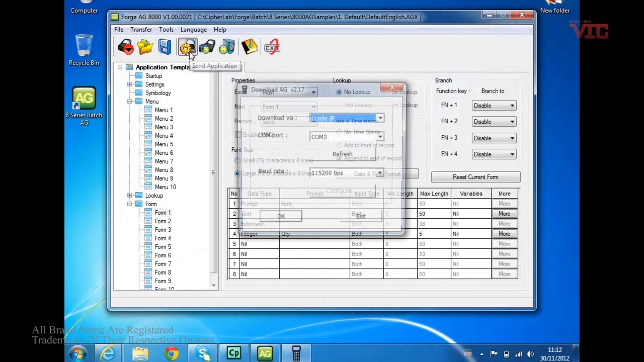This screenshot has width=644, height=362.
Task: Click the Reset Current Form button
Action: click(475, 177)
